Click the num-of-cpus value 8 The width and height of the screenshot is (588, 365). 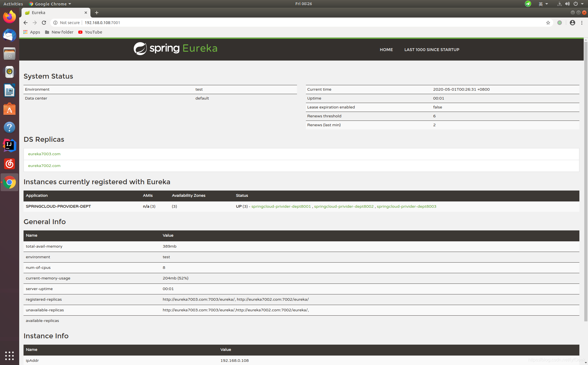164,267
